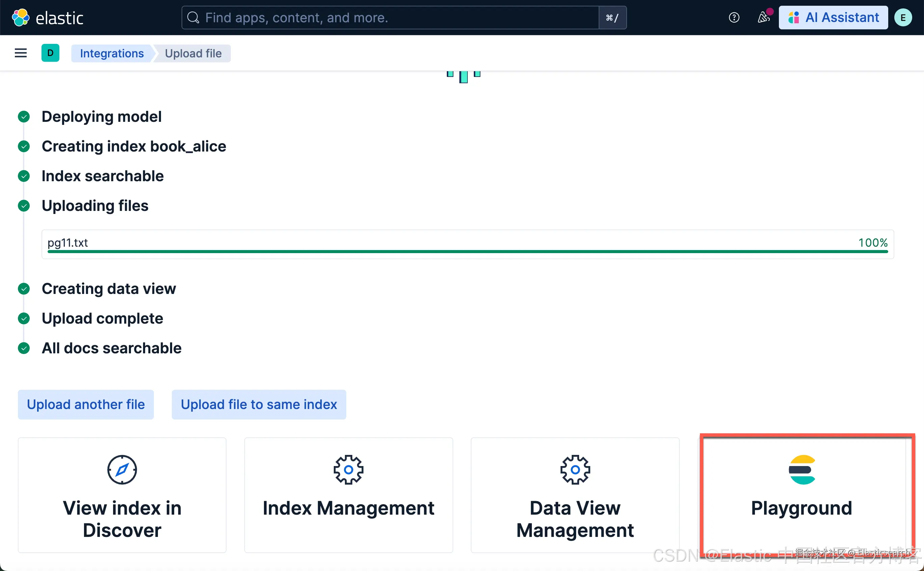Click Upload another file button
Screen dimensions: 924x571
point(86,404)
